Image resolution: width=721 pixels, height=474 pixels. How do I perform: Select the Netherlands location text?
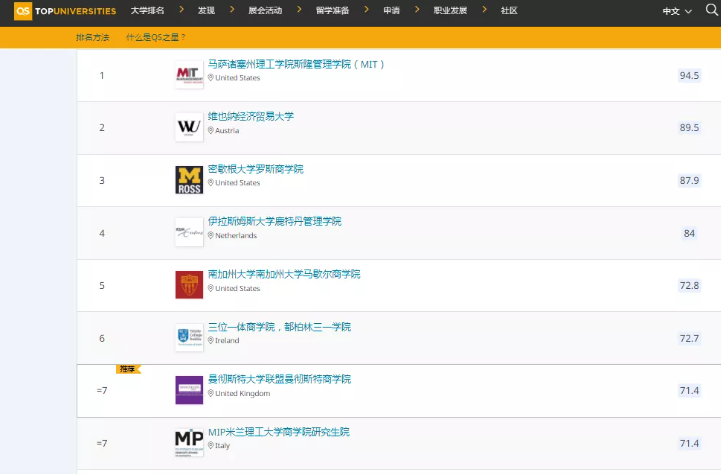pos(236,235)
